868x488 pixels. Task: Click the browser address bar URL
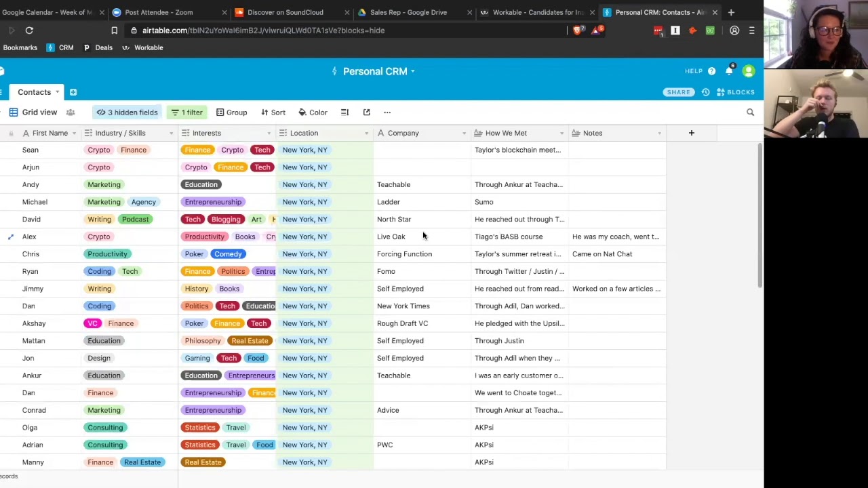(263, 30)
